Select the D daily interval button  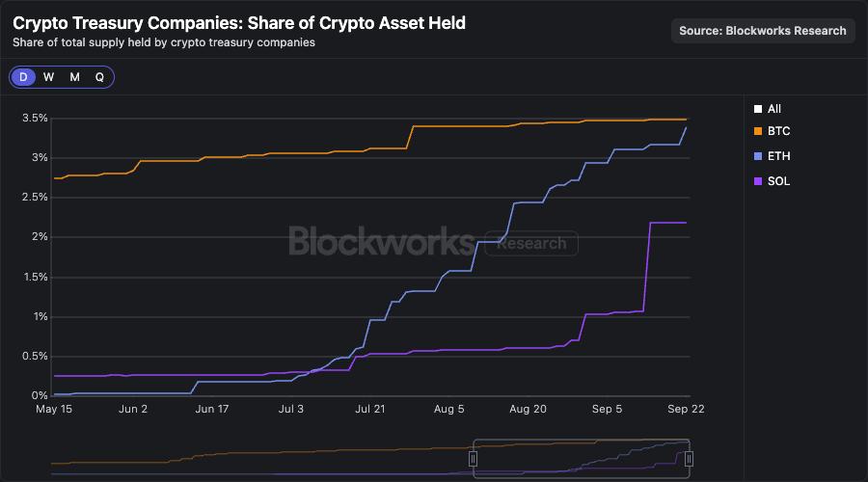pos(23,77)
